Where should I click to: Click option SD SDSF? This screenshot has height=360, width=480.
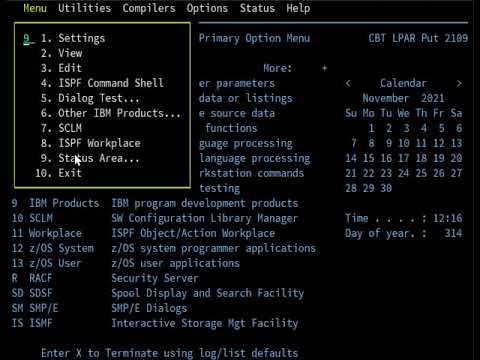[x=32, y=293]
